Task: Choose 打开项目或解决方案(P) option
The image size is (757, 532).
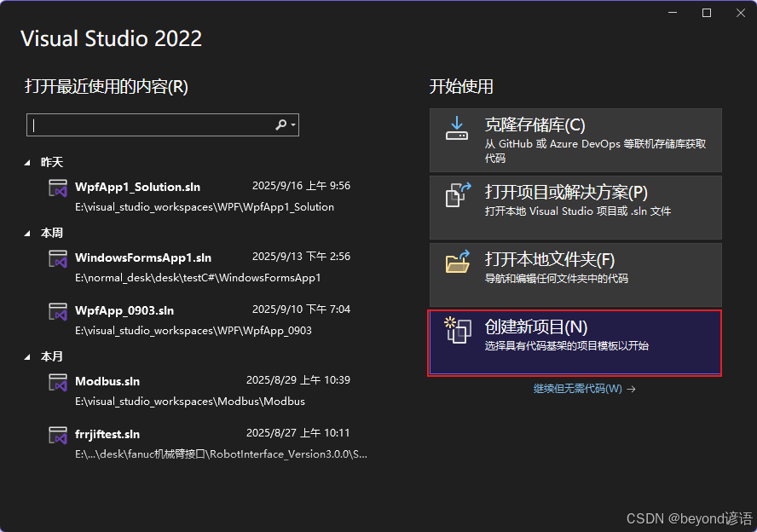Action: click(575, 207)
